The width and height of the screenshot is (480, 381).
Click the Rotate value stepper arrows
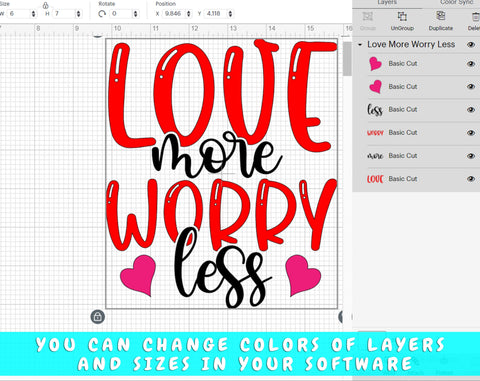point(135,14)
